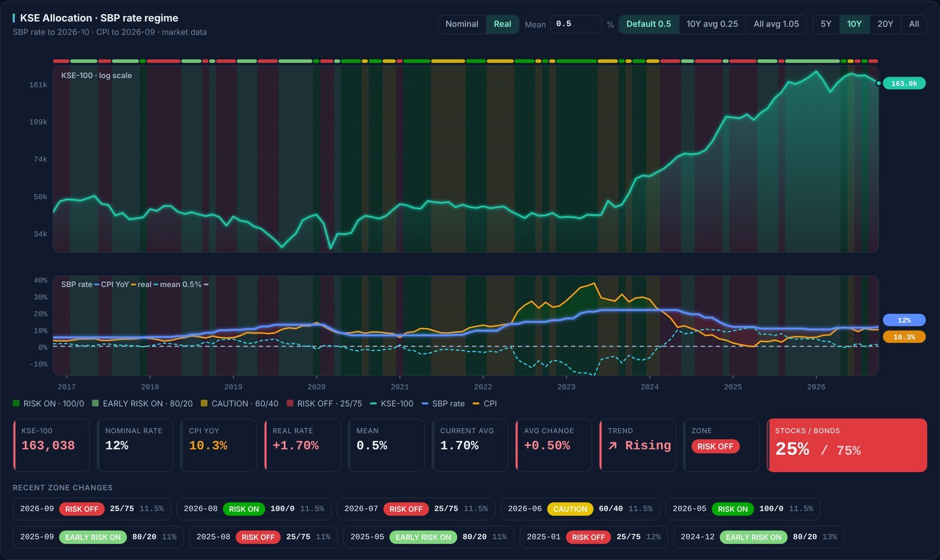Click the RISK ON 100/0 legend swatch
940x560 pixels.
point(16,403)
